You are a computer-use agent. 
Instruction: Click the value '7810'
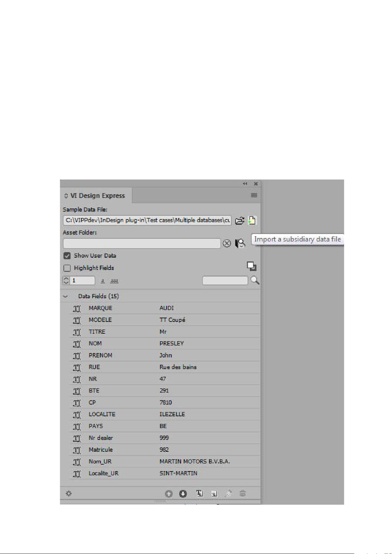pyautogui.click(x=166, y=403)
